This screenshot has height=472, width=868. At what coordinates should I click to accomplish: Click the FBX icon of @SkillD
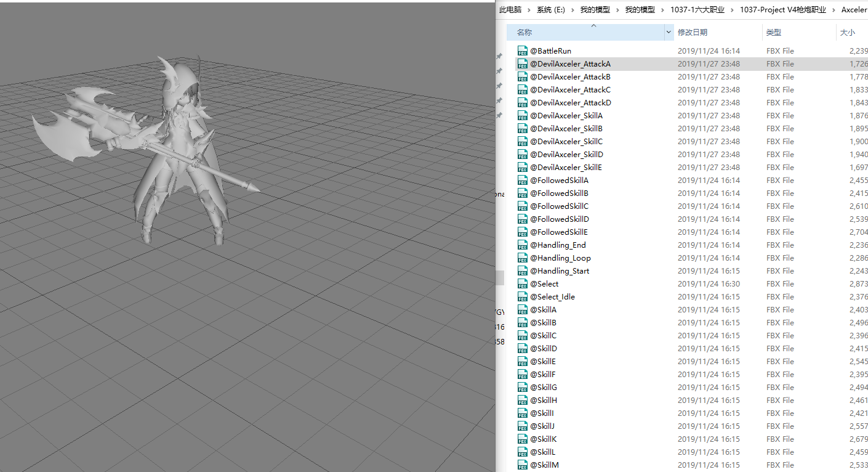[x=523, y=348]
